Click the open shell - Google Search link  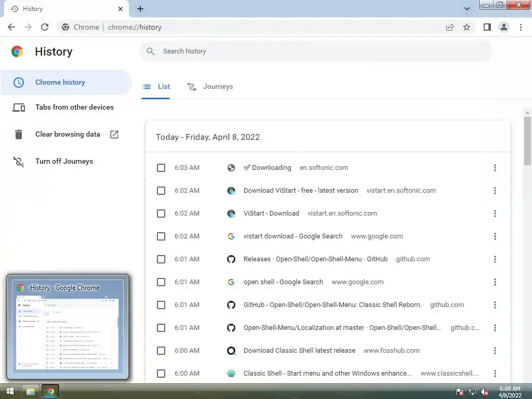pos(283,282)
